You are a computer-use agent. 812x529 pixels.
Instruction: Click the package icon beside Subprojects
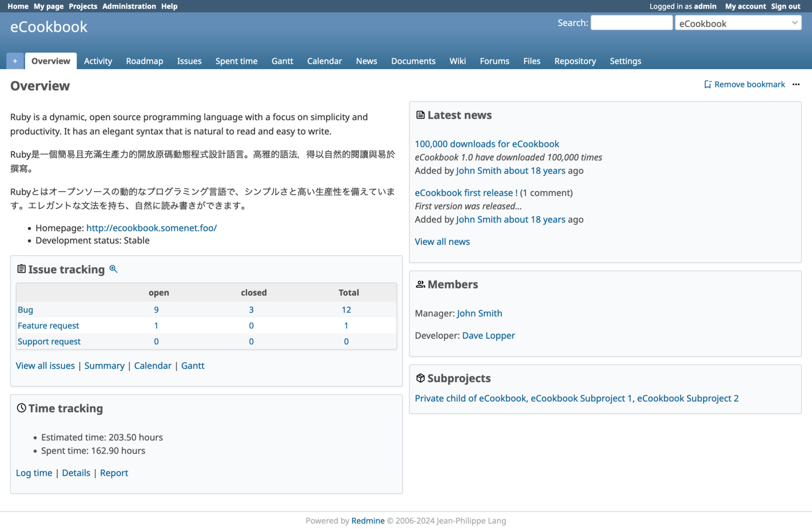[x=420, y=378]
